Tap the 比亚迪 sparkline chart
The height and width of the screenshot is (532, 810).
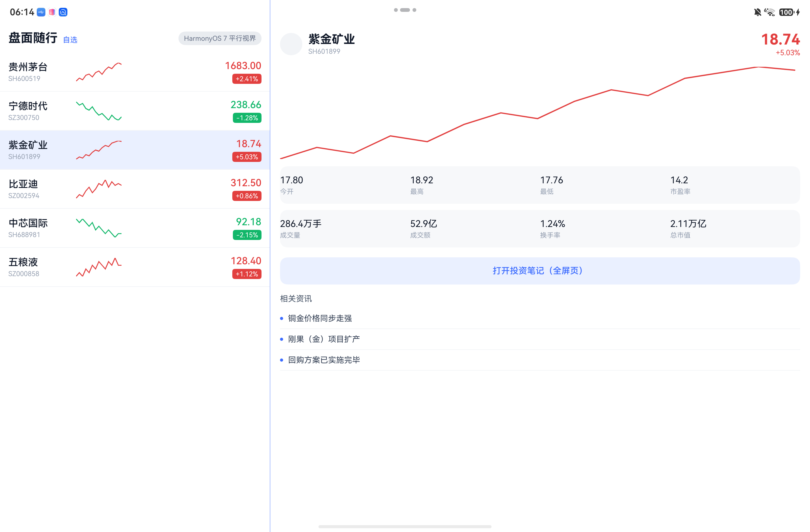coord(99,189)
